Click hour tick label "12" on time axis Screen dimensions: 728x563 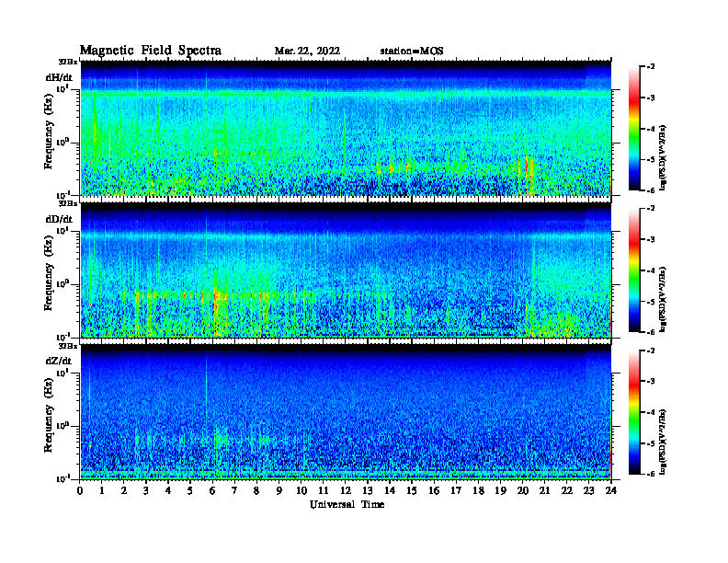click(346, 490)
